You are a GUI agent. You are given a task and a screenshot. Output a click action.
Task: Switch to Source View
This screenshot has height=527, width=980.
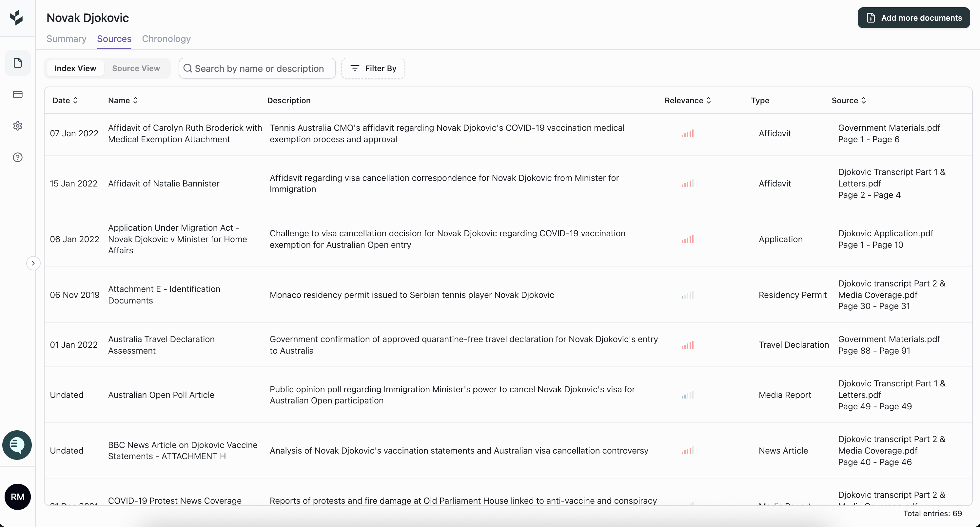136,68
